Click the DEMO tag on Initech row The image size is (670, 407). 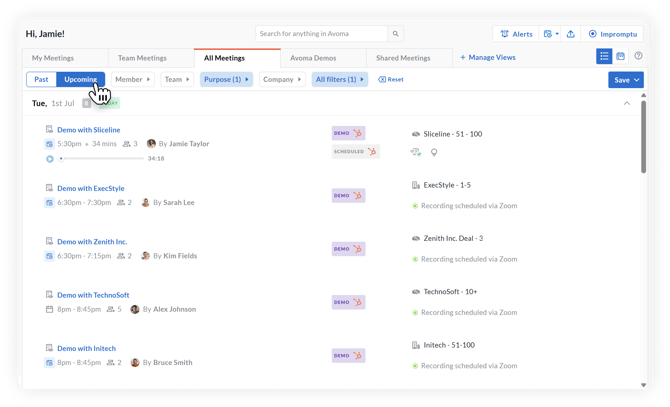(348, 356)
